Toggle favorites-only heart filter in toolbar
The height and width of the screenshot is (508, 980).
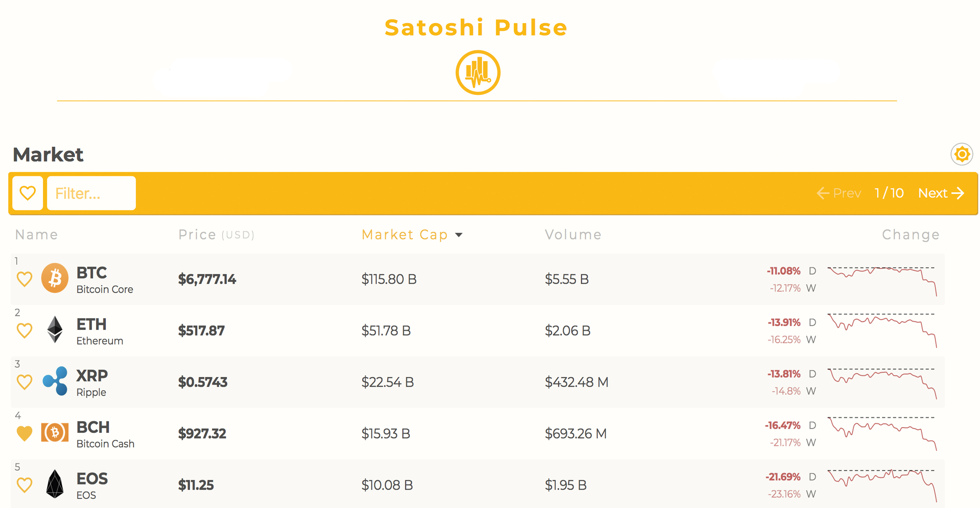point(27,193)
